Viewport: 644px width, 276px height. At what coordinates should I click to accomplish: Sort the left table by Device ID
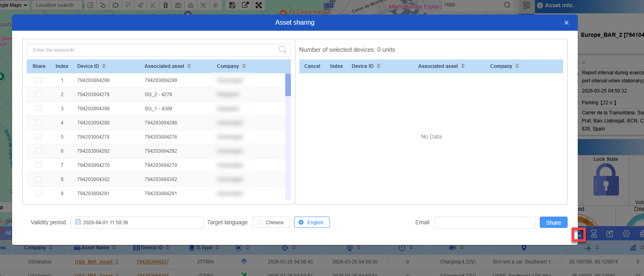click(104, 66)
